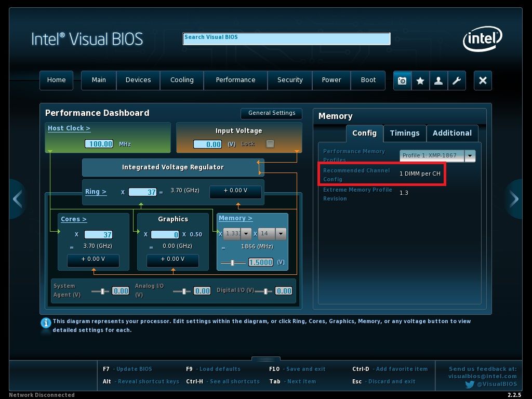Open the wrench settings icon

[457, 81]
